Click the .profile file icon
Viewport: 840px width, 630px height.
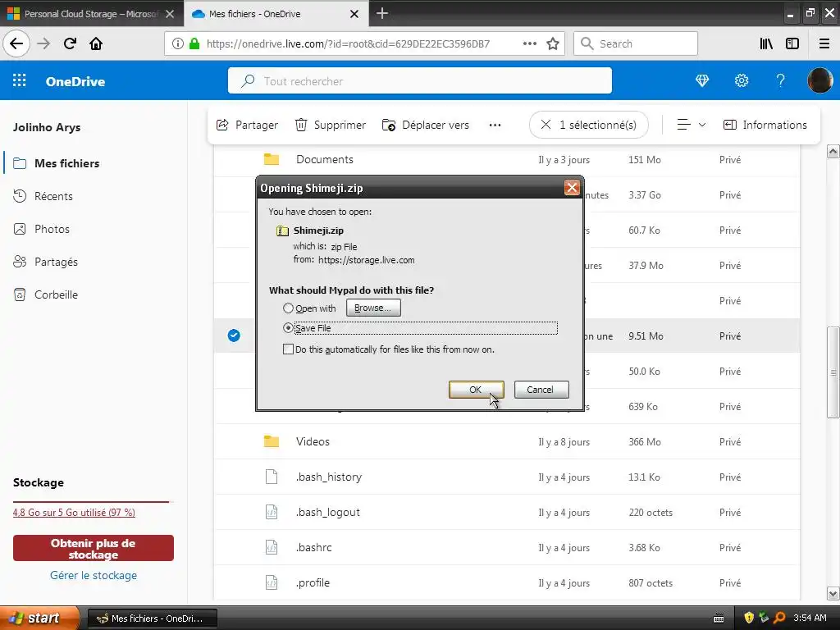tap(272, 582)
